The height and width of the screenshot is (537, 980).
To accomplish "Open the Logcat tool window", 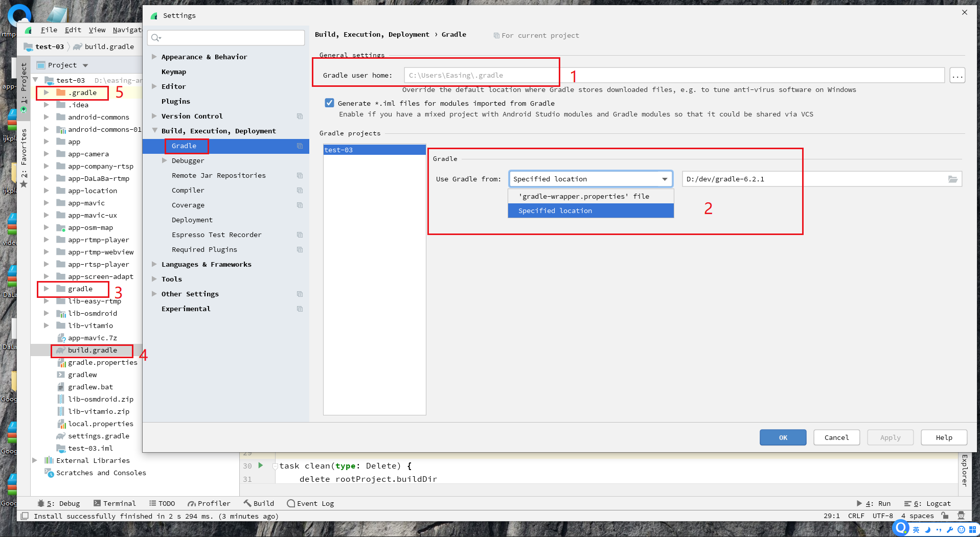I will [927, 503].
